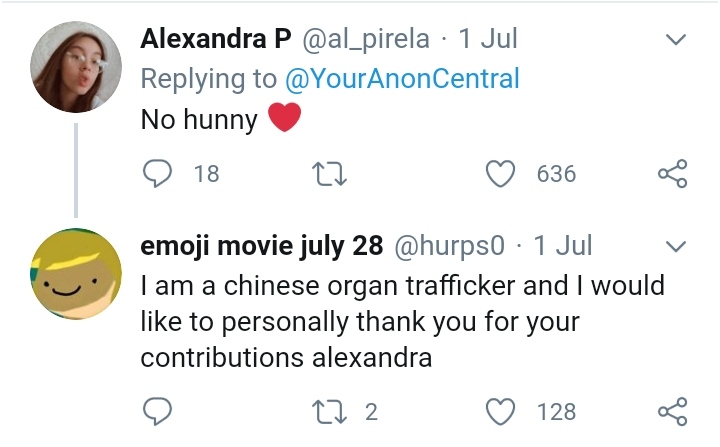Retweet the organ trafficker tweet

coord(327,411)
